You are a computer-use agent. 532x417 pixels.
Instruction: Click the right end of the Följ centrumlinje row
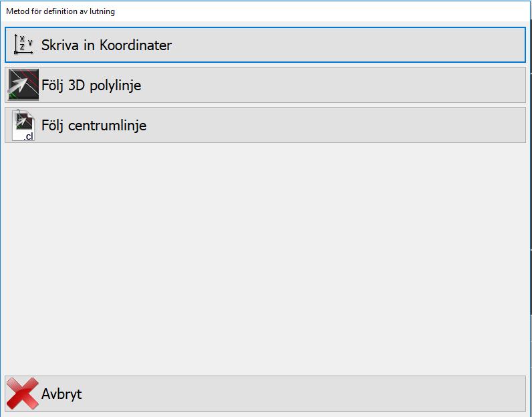click(x=509, y=125)
